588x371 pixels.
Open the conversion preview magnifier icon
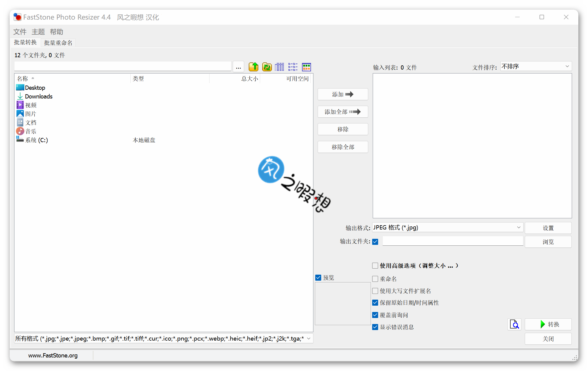pyautogui.click(x=514, y=324)
